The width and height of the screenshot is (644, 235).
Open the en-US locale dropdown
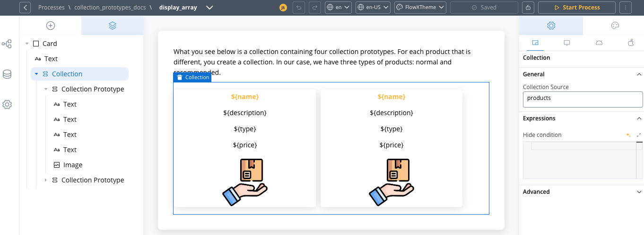point(373,8)
